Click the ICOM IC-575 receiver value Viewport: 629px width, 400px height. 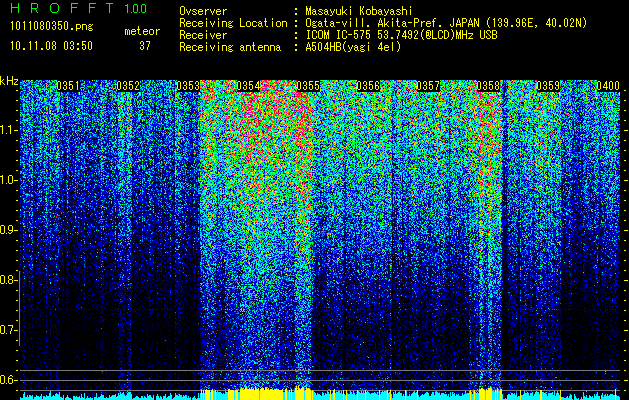coord(401,35)
